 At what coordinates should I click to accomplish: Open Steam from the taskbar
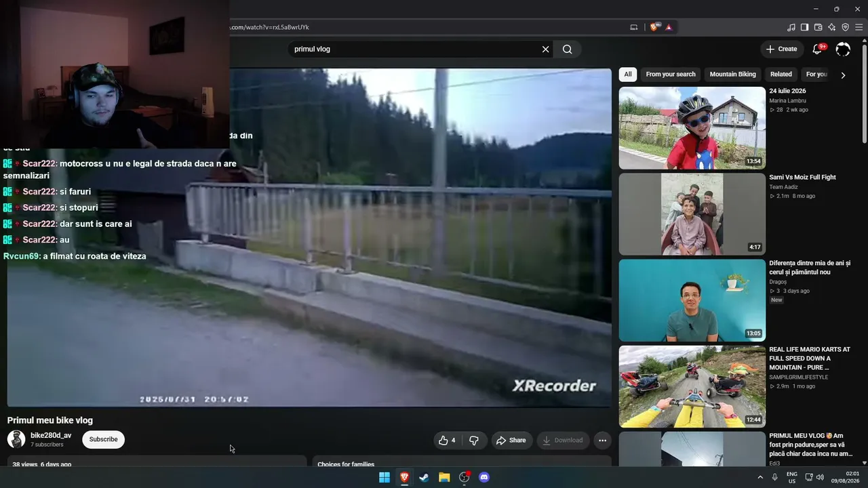(x=425, y=477)
